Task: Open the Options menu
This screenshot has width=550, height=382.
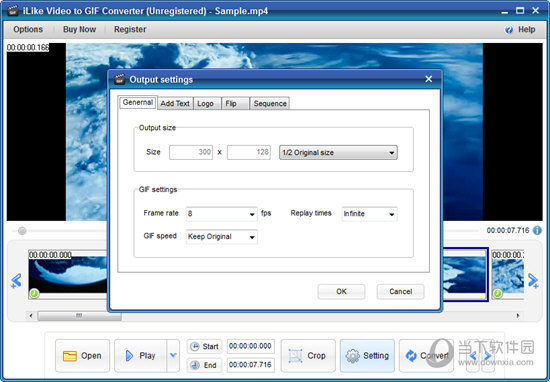Action: click(28, 29)
